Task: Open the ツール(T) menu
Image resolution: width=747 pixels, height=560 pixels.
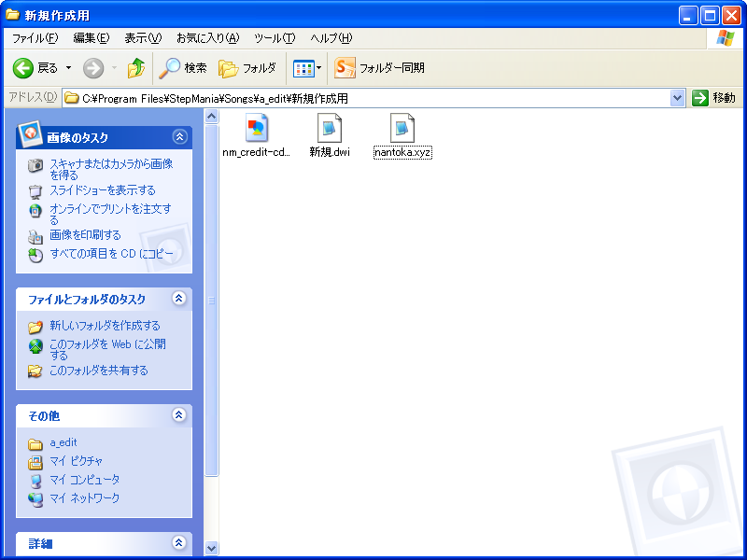Action: click(x=275, y=38)
